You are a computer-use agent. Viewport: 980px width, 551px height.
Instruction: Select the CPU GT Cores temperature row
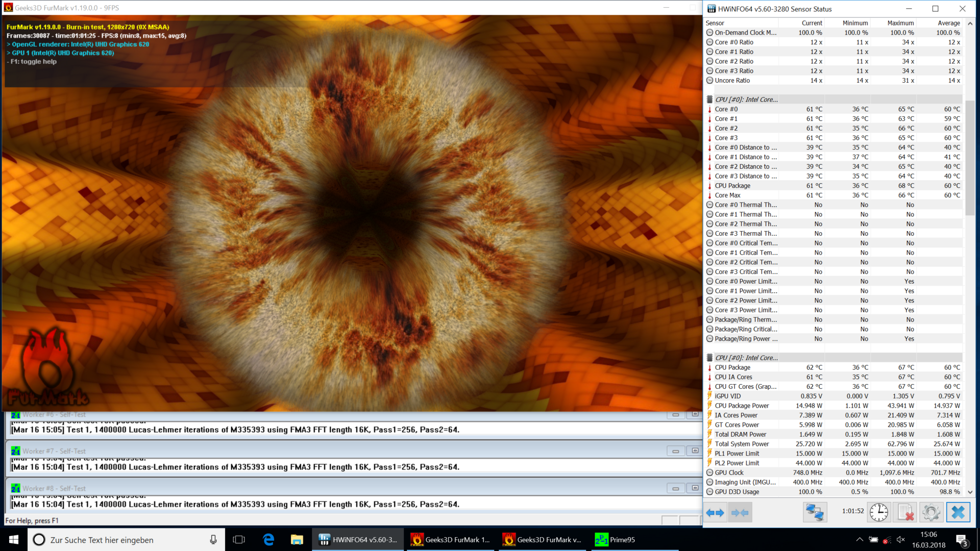(834, 387)
